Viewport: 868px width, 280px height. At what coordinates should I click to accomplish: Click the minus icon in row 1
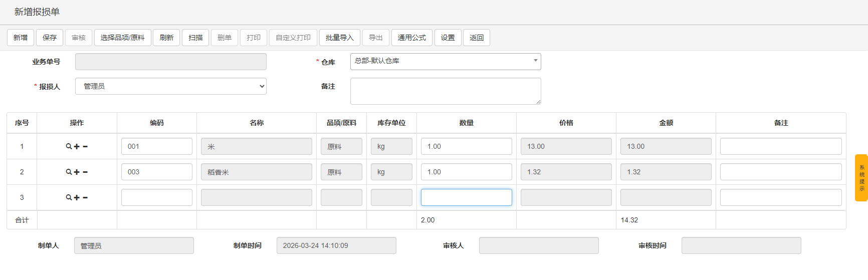pyautogui.click(x=85, y=147)
